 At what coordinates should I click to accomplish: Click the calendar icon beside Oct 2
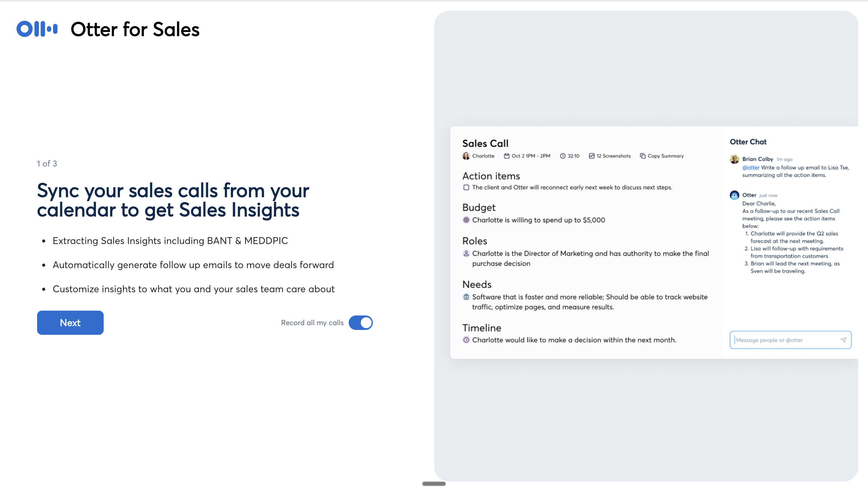click(506, 156)
